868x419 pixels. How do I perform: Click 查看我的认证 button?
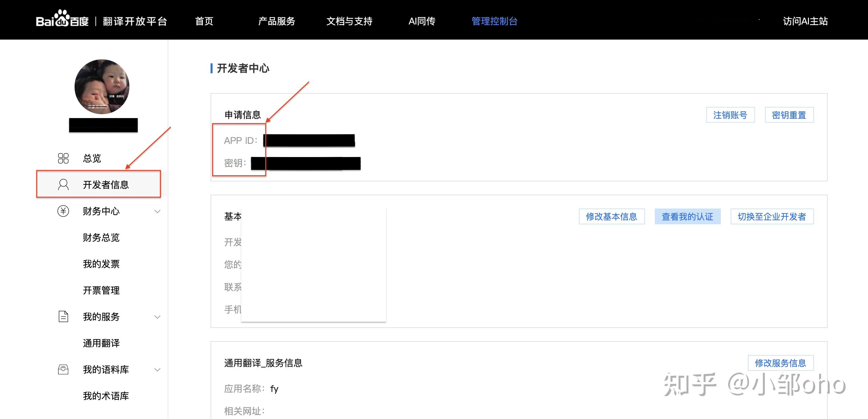point(687,216)
